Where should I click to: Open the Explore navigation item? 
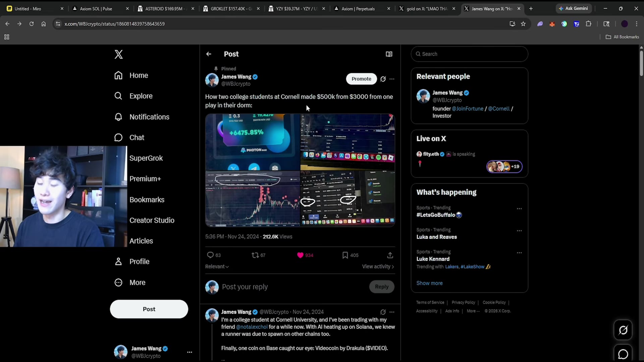[133, 96]
